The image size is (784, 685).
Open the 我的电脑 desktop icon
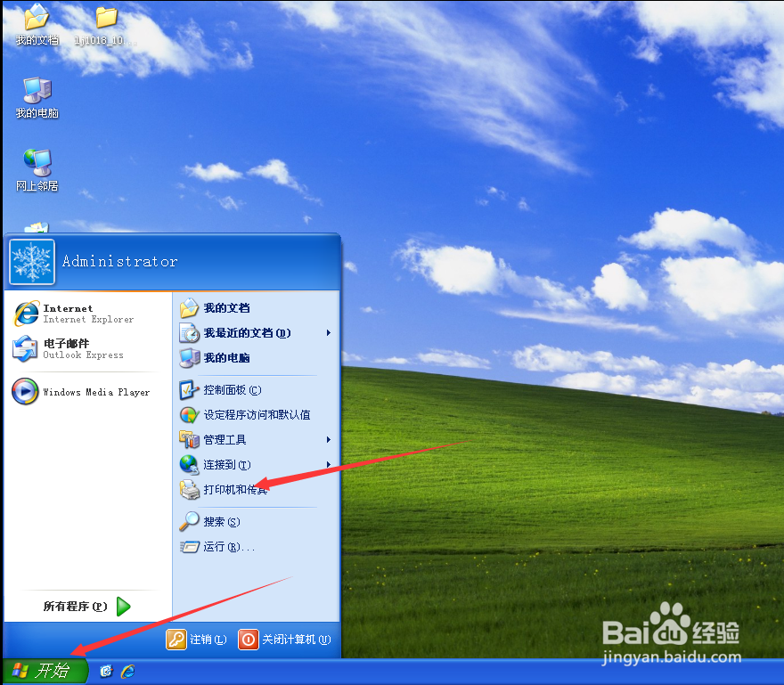[37, 98]
